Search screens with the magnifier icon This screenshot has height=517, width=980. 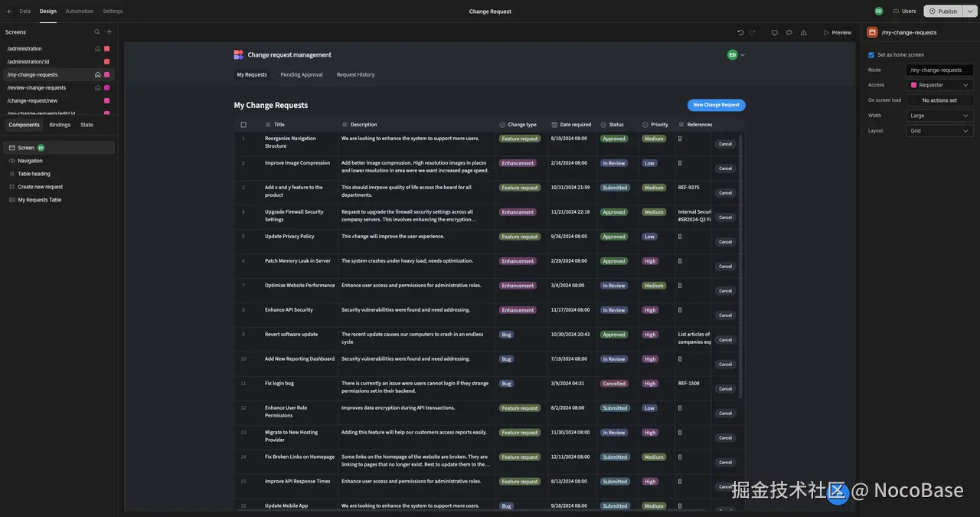(x=97, y=32)
